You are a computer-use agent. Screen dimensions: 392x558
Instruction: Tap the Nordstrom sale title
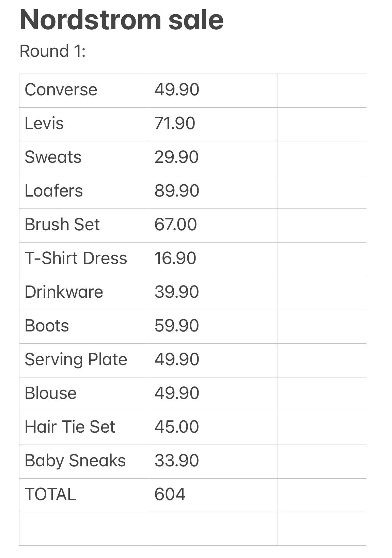pyautogui.click(x=122, y=20)
